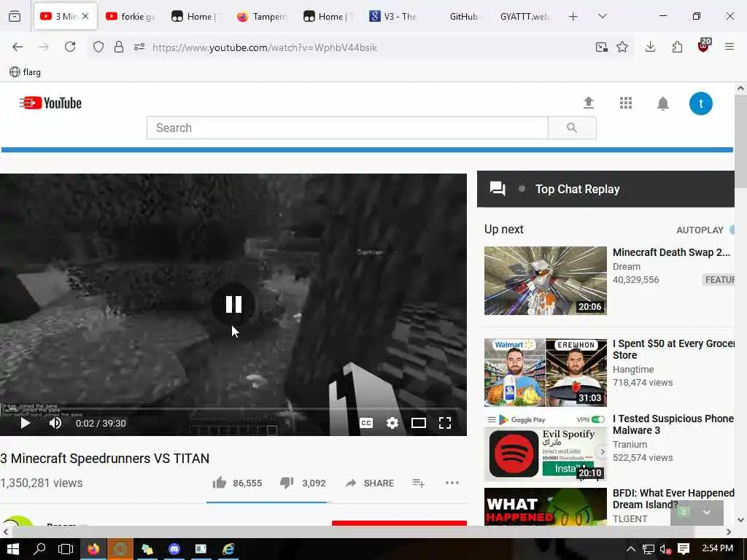Go back with the browser back arrow
747x560 pixels.
click(18, 47)
